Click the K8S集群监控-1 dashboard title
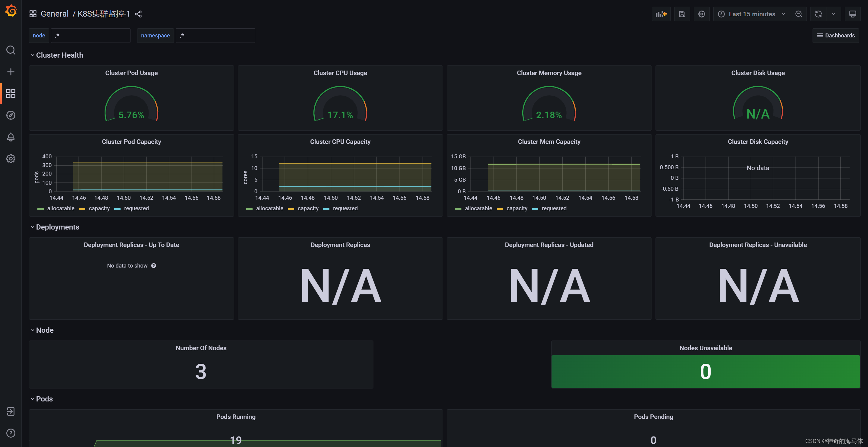This screenshot has width=868, height=447. coord(104,14)
